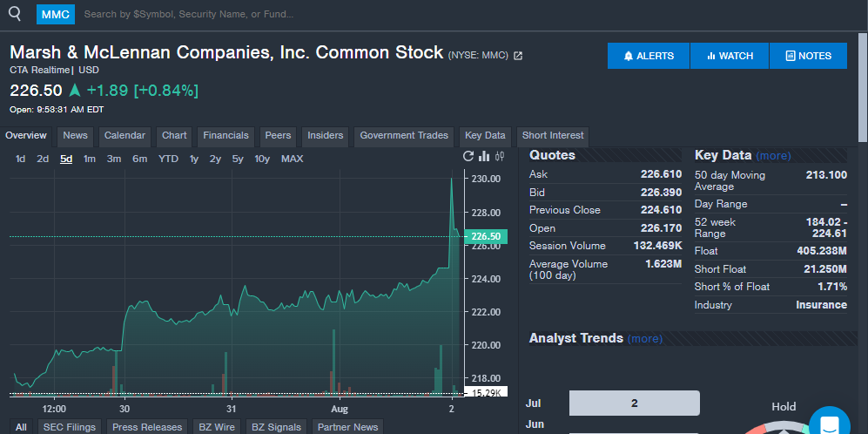
Task: Add stock via WATCH button
Action: click(x=730, y=56)
